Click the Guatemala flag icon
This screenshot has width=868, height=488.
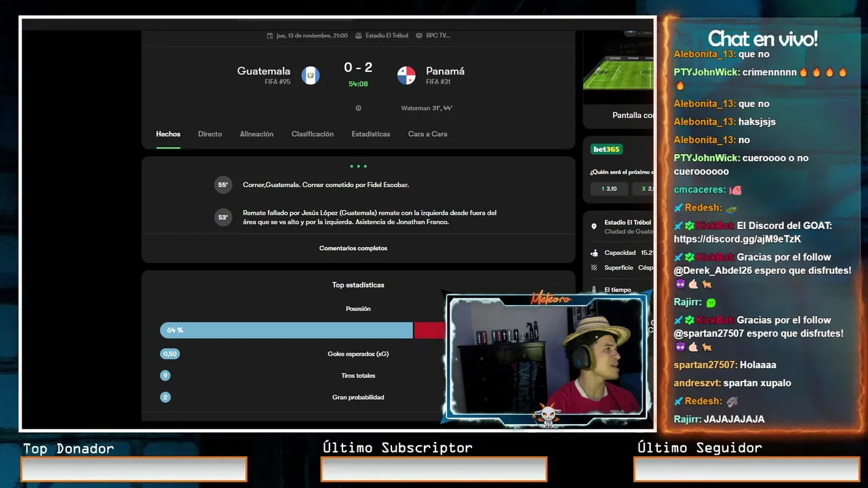[x=311, y=75]
